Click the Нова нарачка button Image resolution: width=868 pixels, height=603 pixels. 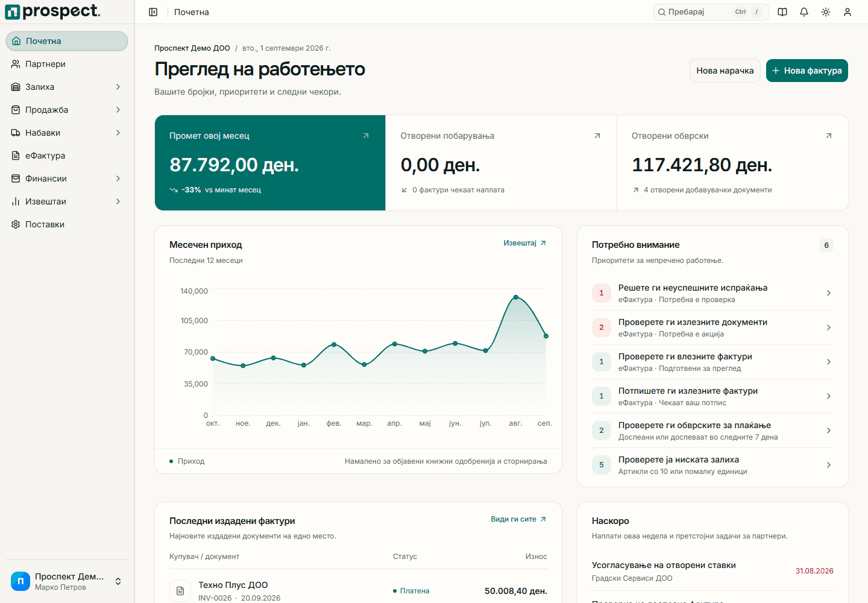point(725,71)
